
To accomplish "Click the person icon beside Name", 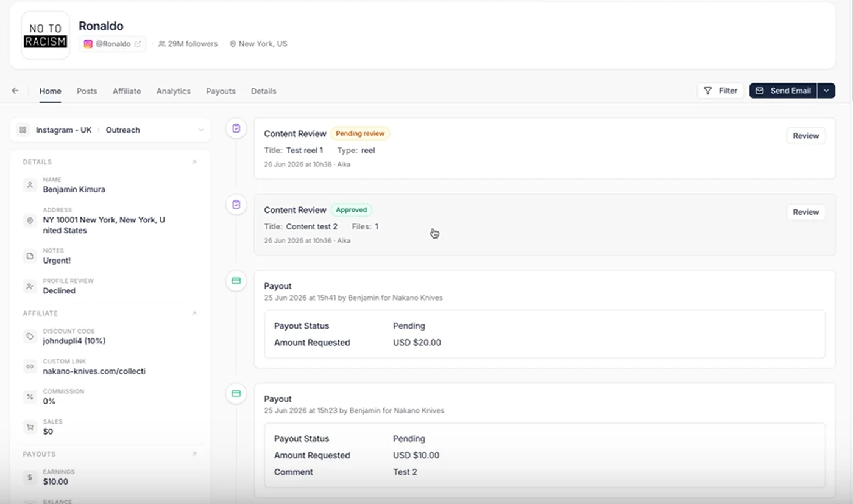I will click(30, 185).
